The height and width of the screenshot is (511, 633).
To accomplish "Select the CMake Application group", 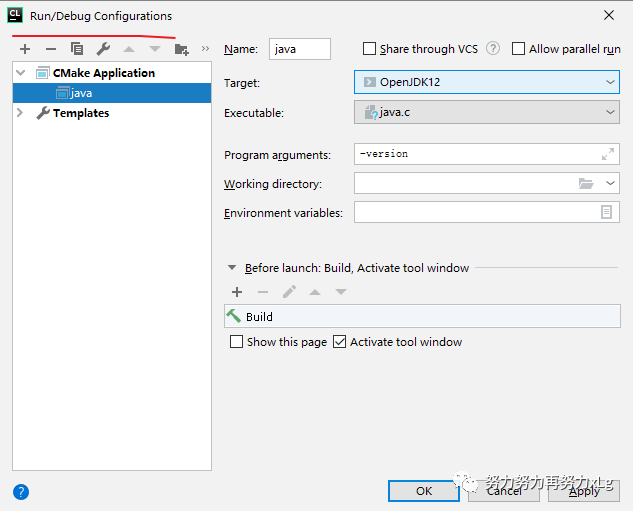I will point(104,73).
